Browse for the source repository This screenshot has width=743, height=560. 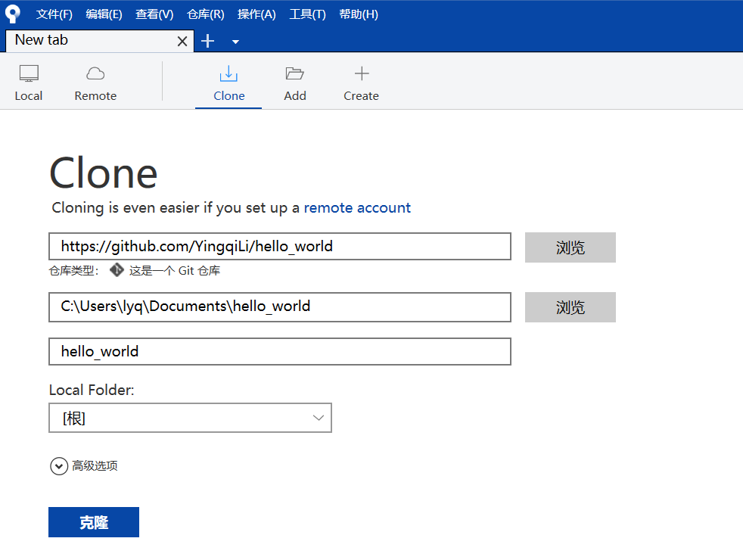(570, 247)
